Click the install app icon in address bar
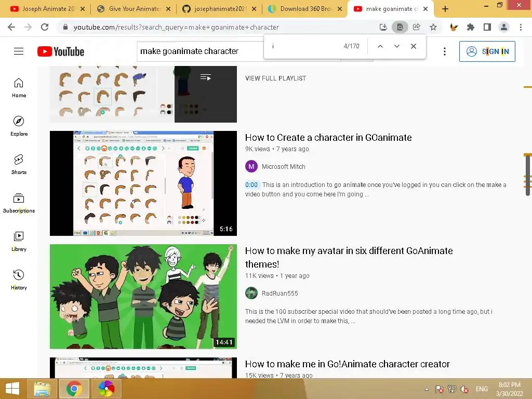Image resolution: width=532 pixels, height=399 pixels. pos(383,27)
